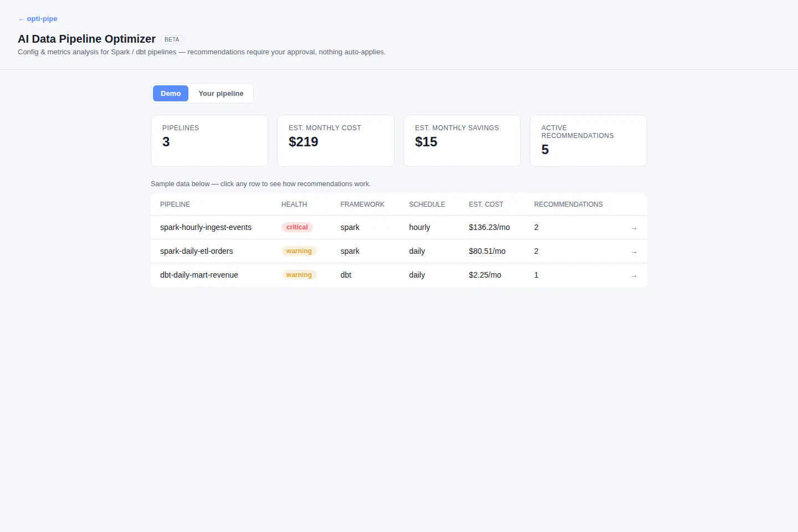Click the Est. Monthly Savings card
The width and height of the screenshot is (798, 532).
coord(462,141)
